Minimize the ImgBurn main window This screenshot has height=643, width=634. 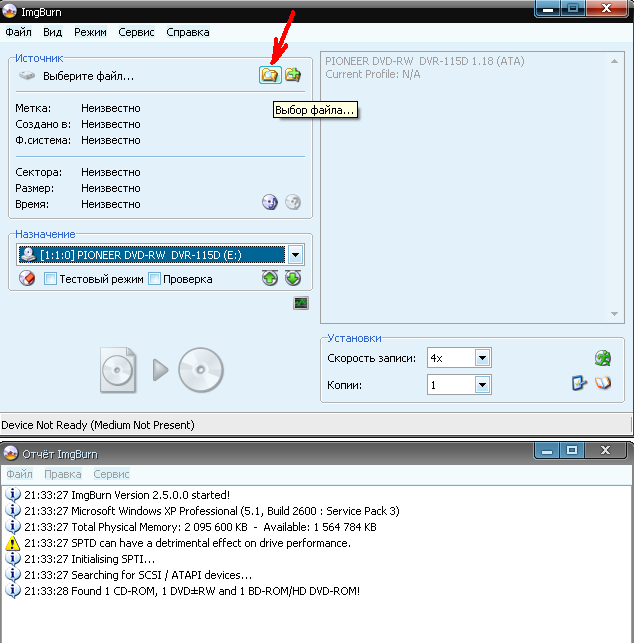point(548,8)
